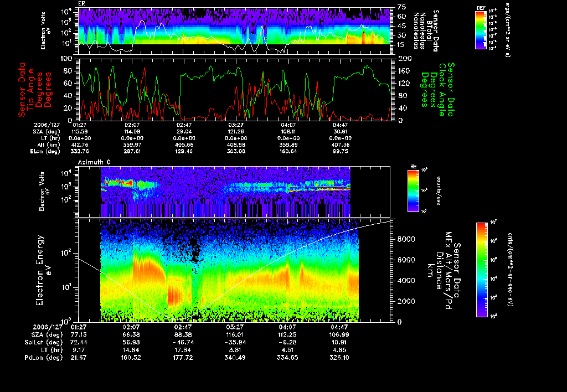This screenshot has height=392, width=567.
Task: Click the PdLon value 177.72
Action: (x=183, y=358)
